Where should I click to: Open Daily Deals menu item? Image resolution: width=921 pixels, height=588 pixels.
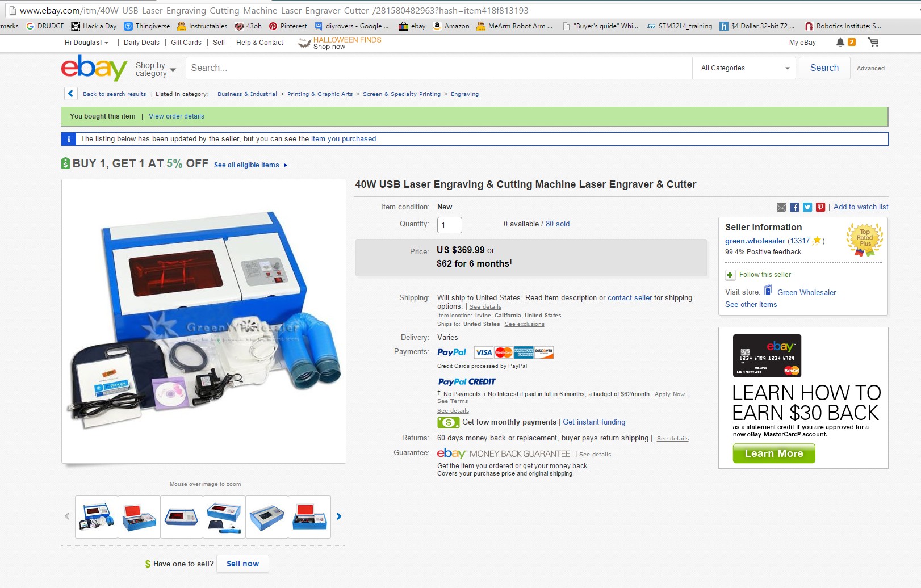point(141,43)
